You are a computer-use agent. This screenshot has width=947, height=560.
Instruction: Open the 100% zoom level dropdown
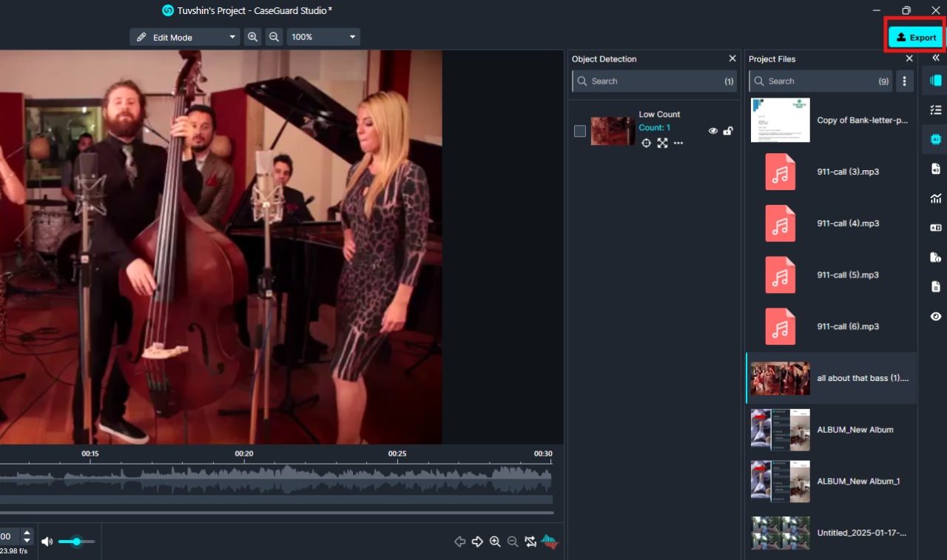point(323,37)
